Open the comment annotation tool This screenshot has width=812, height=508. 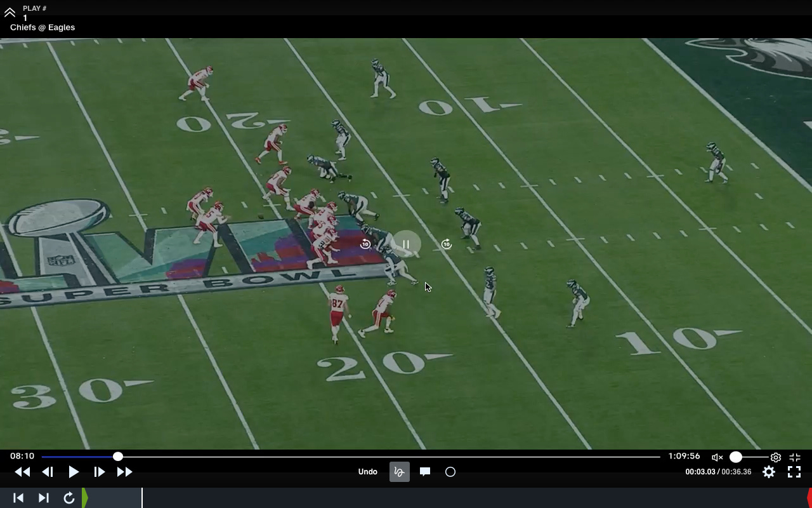point(425,472)
